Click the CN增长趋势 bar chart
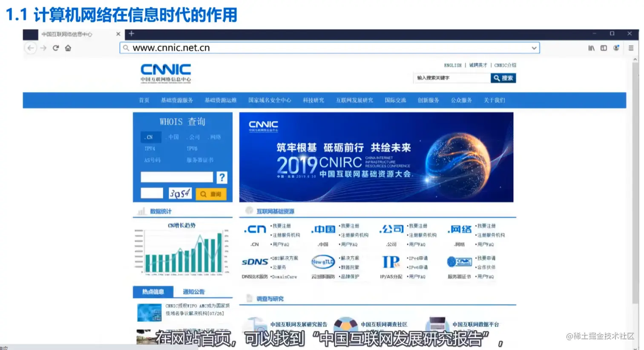644x350 pixels. pos(182,252)
